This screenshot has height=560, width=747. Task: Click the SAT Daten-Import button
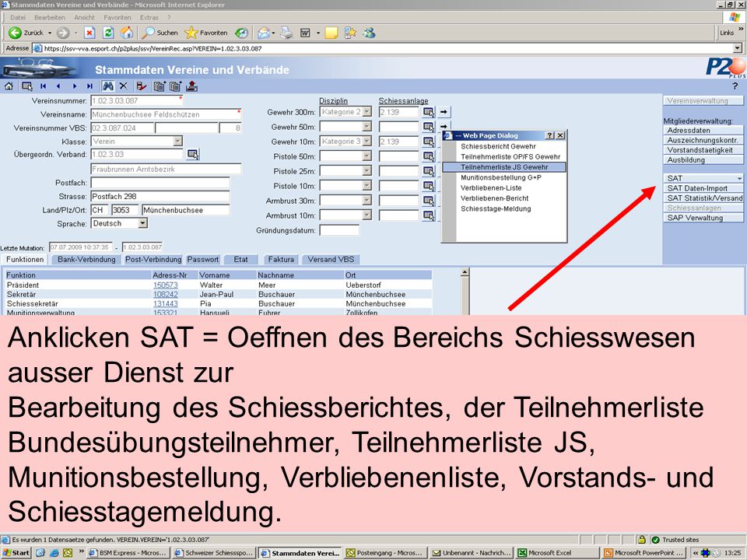703,188
